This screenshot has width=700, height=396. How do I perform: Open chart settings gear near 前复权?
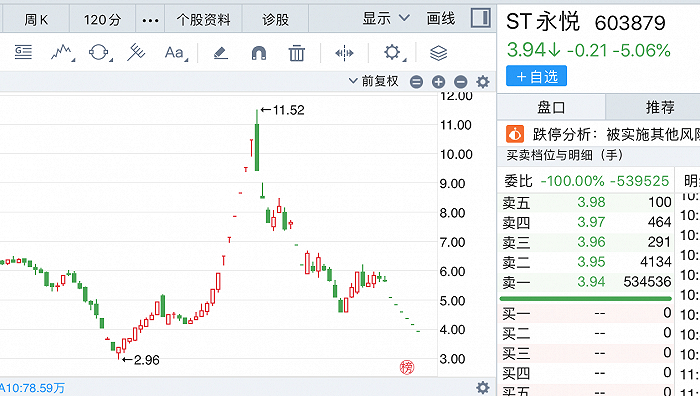483,82
